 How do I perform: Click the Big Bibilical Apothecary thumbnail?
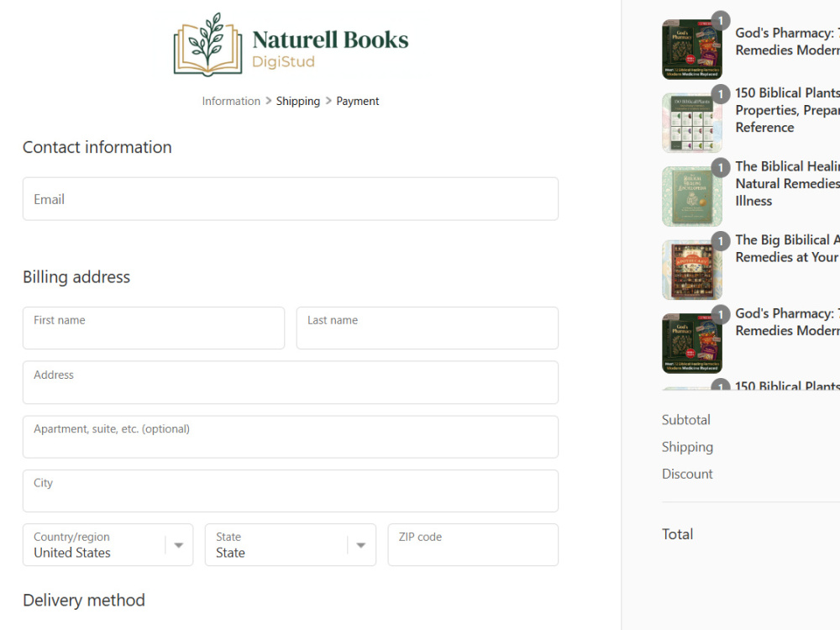pyautogui.click(x=692, y=270)
